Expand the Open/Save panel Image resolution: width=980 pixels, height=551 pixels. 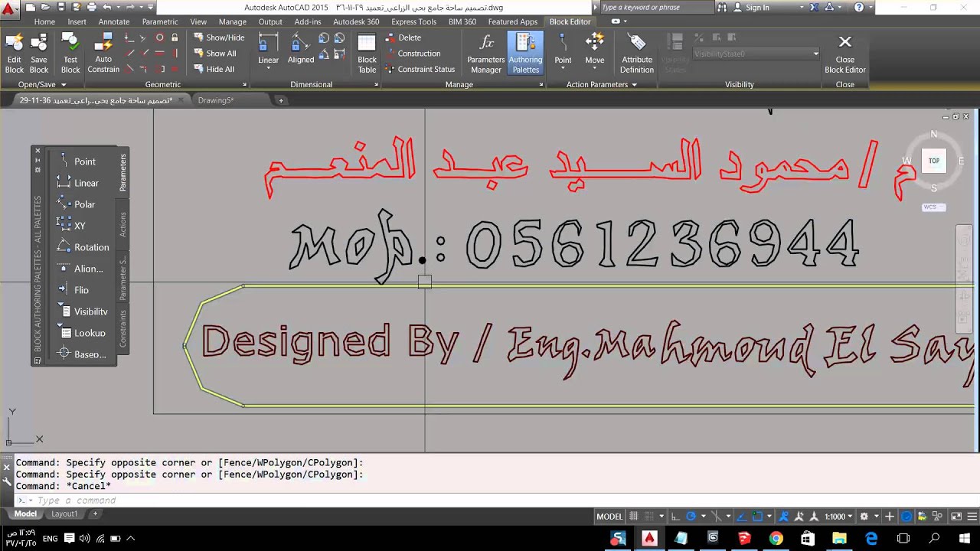click(42, 84)
